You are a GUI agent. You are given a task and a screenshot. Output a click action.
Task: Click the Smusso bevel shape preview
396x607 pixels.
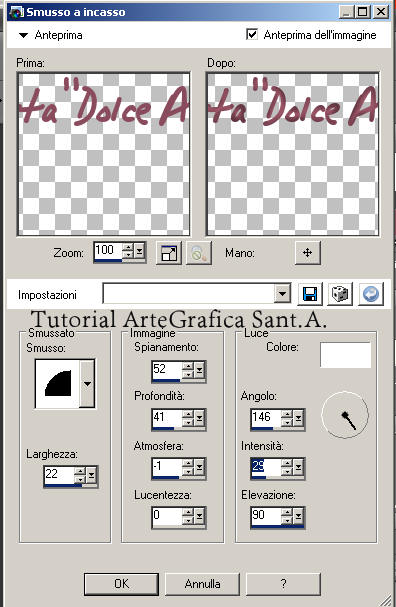57,383
